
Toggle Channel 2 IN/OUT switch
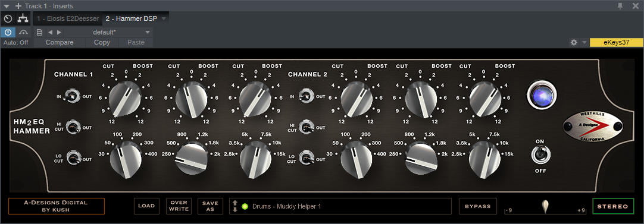click(306, 96)
